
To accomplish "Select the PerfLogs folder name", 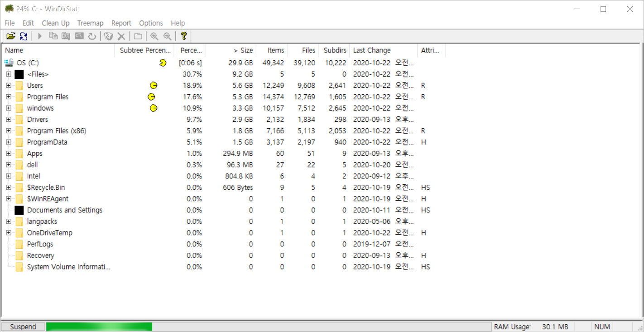I will pos(40,244).
